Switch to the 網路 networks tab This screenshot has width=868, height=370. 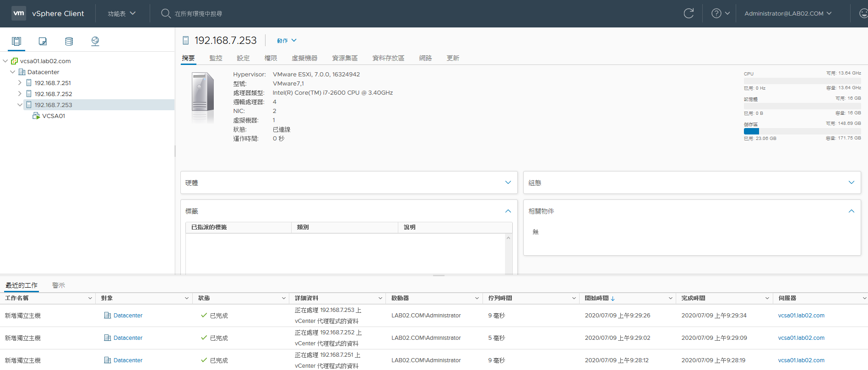point(425,58)
